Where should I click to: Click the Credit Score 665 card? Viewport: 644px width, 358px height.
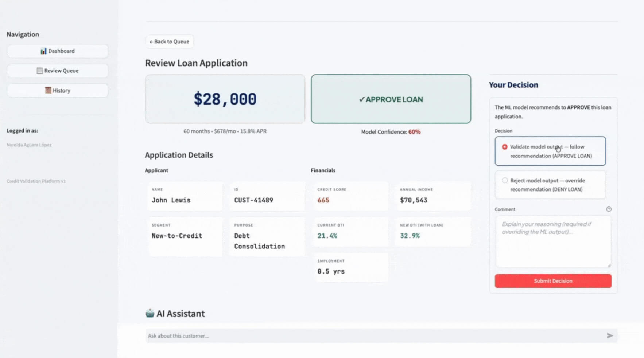coord(350,196)
